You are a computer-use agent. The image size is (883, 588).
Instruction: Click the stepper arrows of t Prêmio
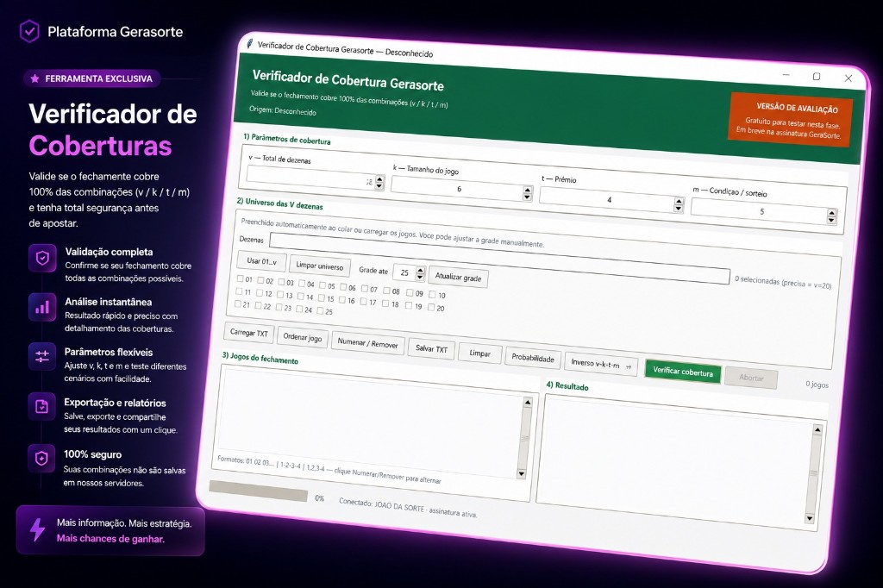point(679,205)
